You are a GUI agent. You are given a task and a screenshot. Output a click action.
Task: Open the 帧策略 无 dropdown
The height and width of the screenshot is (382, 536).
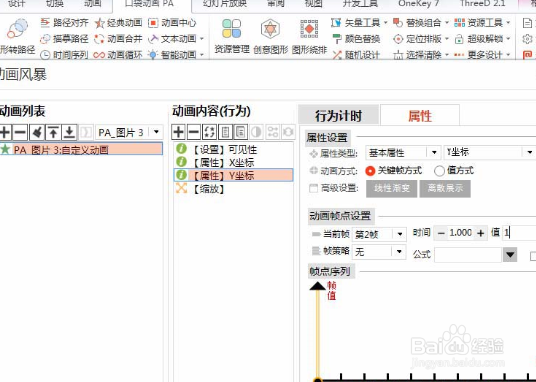(399, 252)
